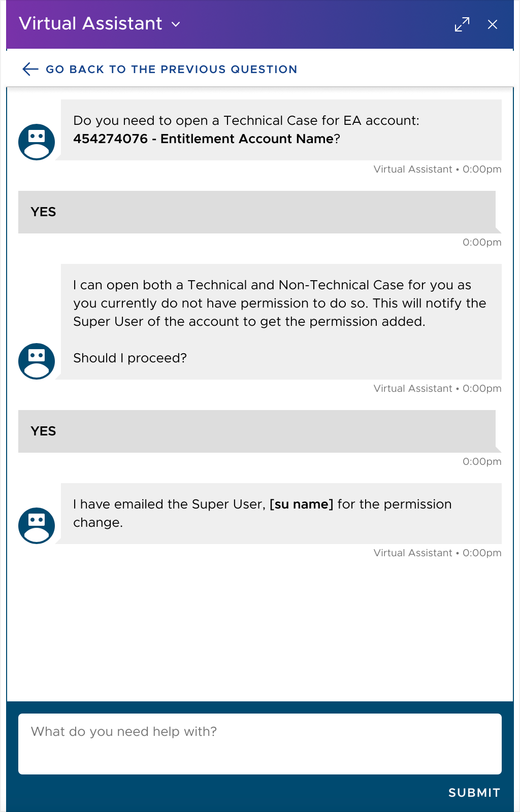This screenshot has width=520, height=812.
Task: Click the back arrow icon
Action: pyautogui.click(x=30, y=69)
